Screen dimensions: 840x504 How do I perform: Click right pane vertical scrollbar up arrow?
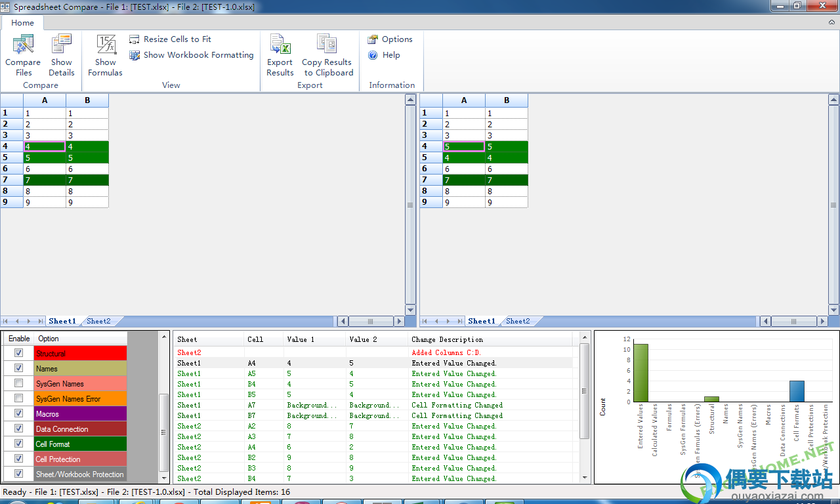click(x=834, y=100)
